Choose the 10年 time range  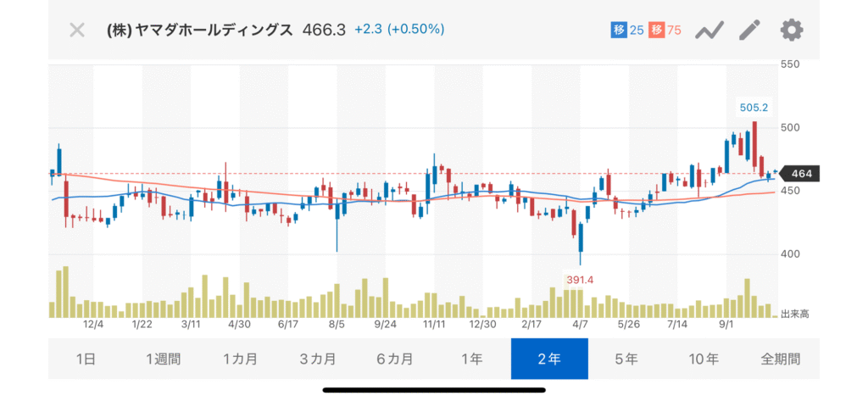click(704, 359)
